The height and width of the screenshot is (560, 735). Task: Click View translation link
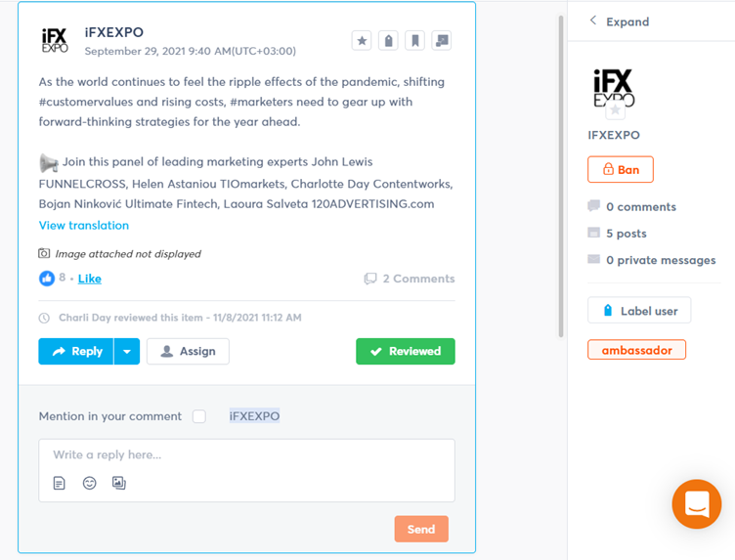(84, 225)
